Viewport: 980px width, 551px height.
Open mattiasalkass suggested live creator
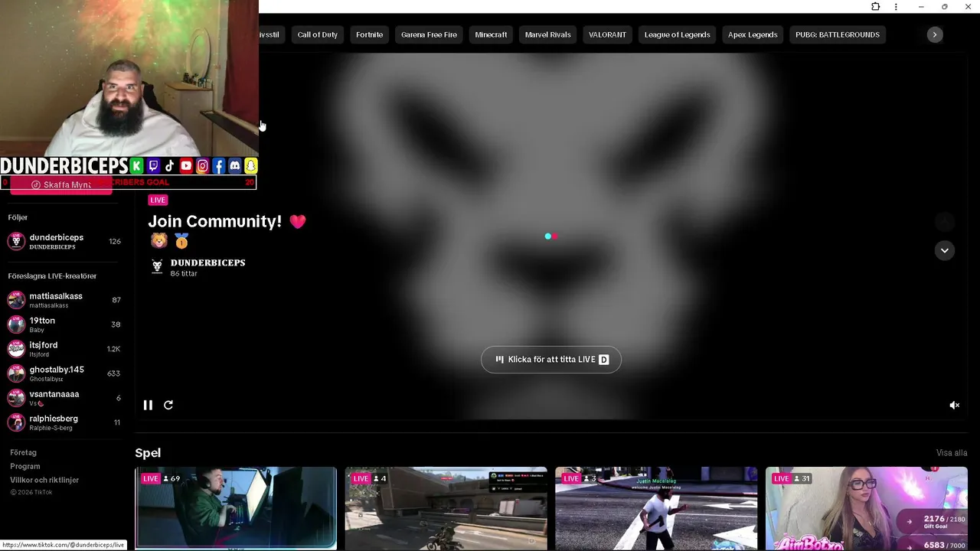[x=64, y=300]
